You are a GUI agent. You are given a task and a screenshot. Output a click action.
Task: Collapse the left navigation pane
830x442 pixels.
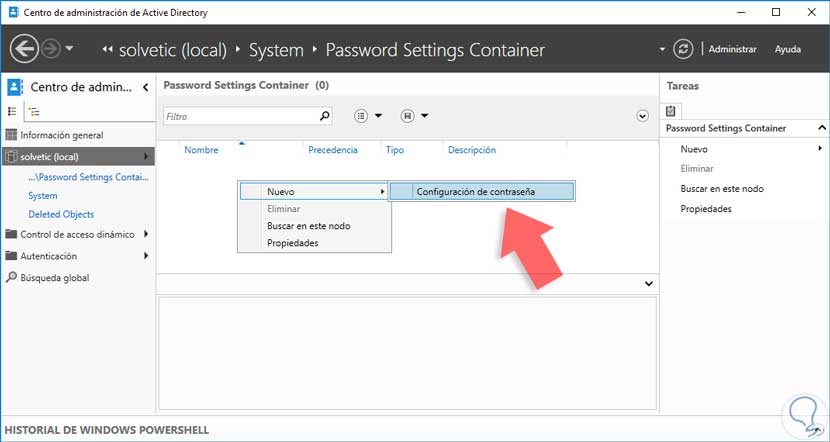click(x=146, y=87)
